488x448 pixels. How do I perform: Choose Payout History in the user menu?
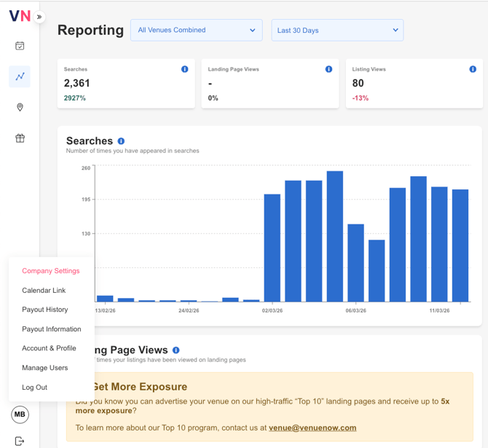click(x=45, y=310)
